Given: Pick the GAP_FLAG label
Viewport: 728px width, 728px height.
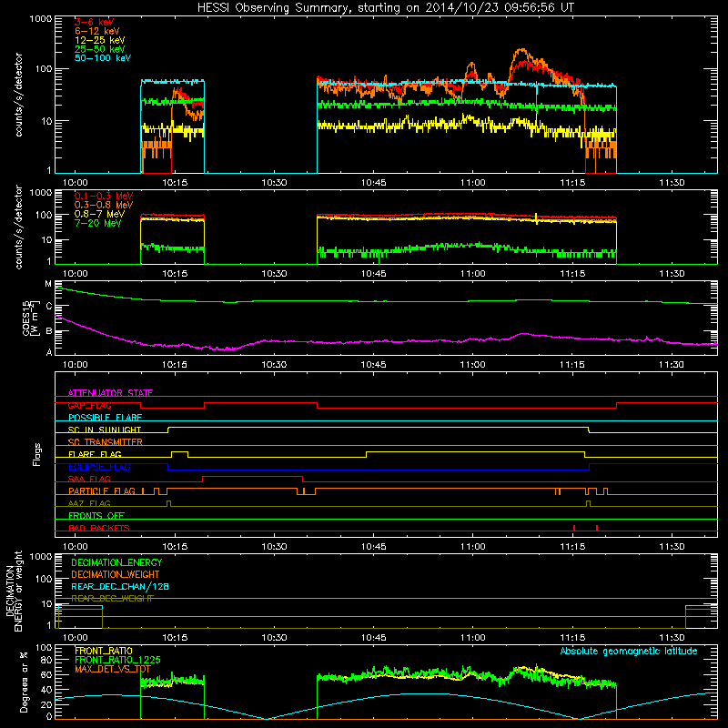Looking at the screenshot, I should [x=89, y=405].
